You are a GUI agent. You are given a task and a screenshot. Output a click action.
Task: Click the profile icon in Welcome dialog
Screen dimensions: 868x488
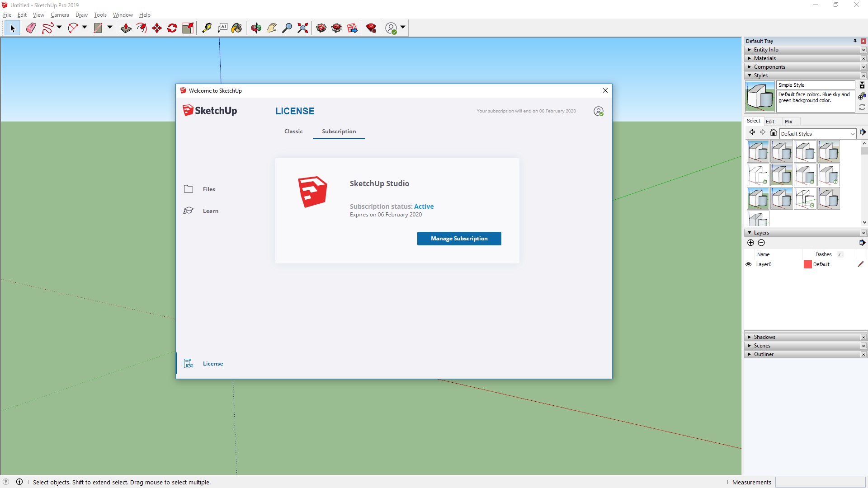[x=599, y=111]
